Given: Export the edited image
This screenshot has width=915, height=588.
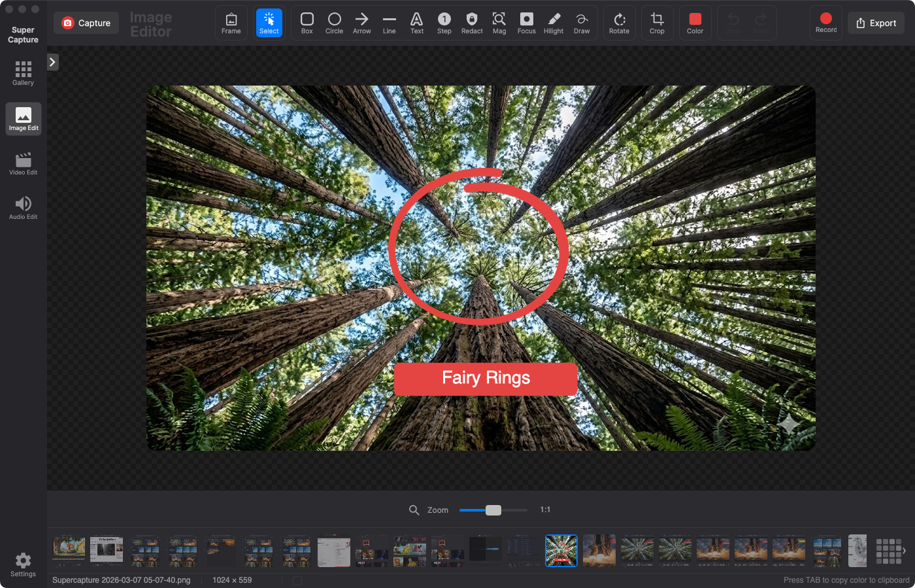Looking at the screenshot, I should 876,22.
